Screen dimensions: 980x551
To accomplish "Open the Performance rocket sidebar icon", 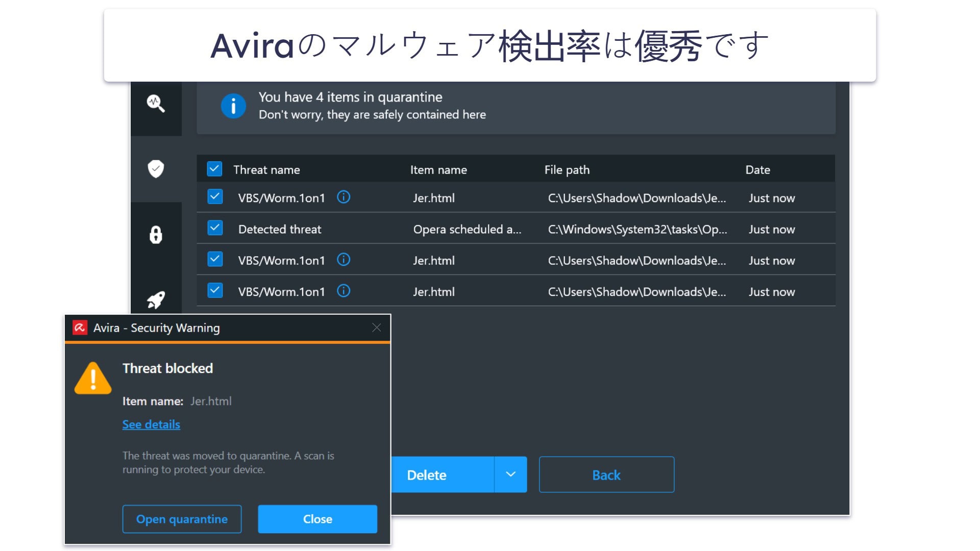I will tap(156, 300).
